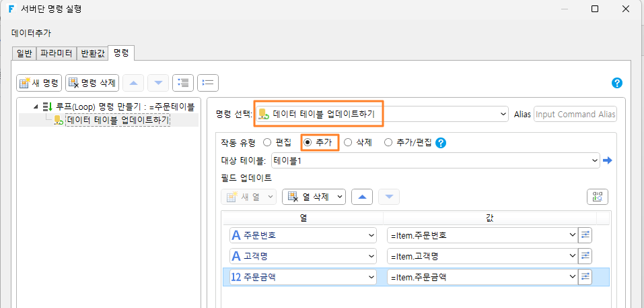Click the 새 명령 button
This screenshot has height=308, width=644.
tap(39, 83)
